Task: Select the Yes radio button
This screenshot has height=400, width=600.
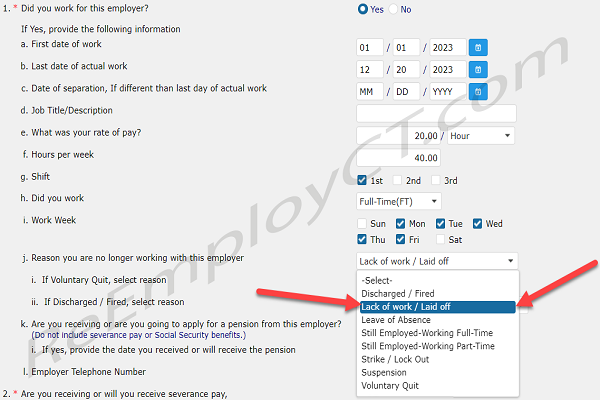Action: (x=363, y=9)
